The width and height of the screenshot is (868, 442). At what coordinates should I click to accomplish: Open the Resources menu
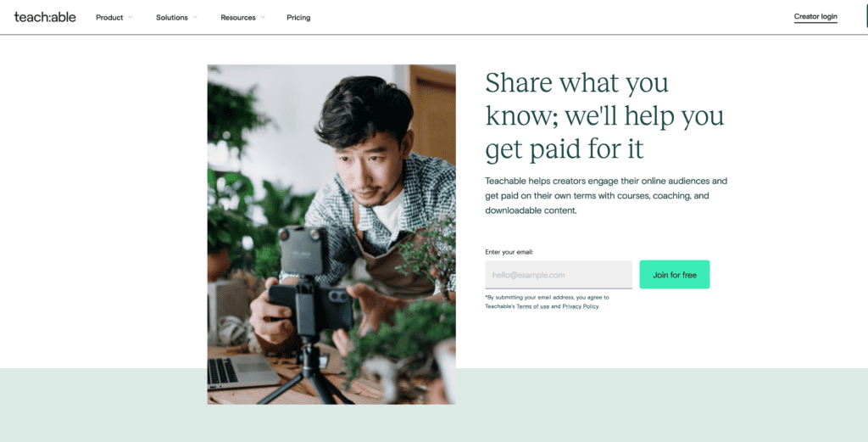(238, 18)
